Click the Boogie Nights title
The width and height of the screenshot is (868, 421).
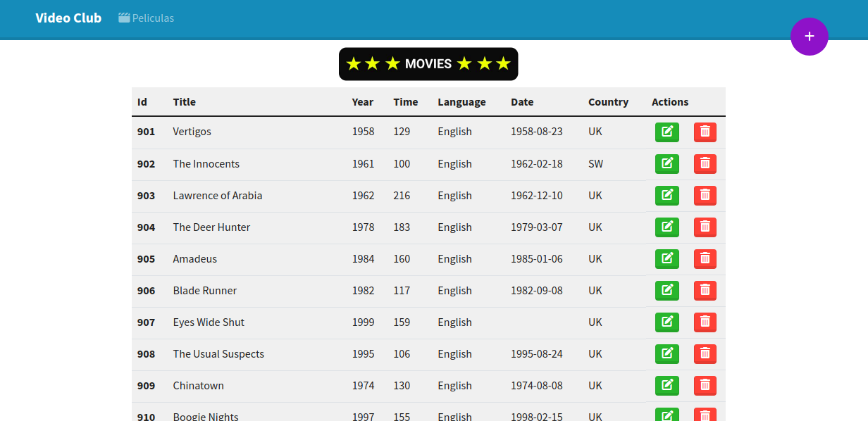206,416
